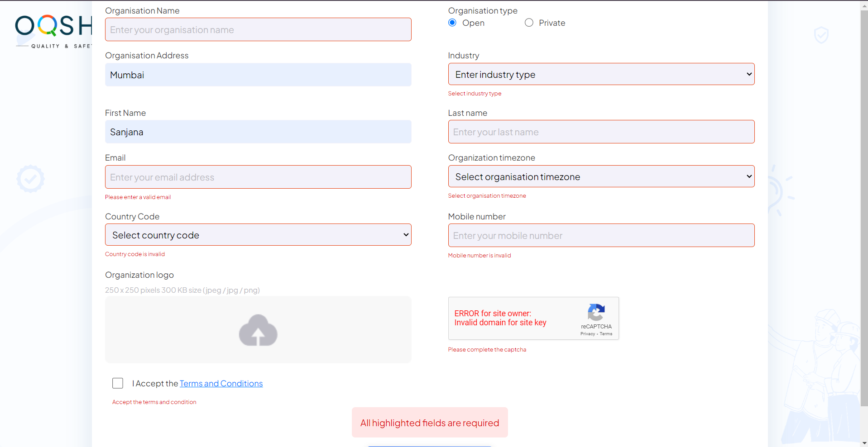Open the Select country code dropdown
Image resolution: width=868 pixels, height=447 pixels.
(x=258, y=235)
